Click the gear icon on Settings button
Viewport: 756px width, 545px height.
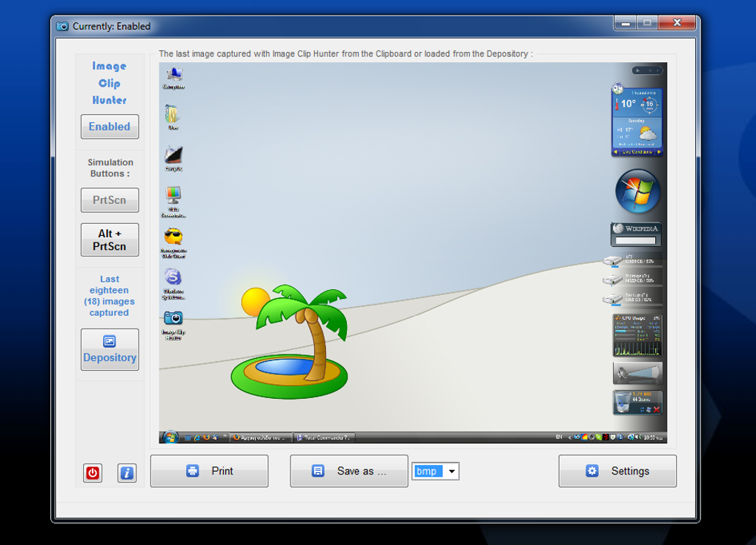click(x=592, y=471)
